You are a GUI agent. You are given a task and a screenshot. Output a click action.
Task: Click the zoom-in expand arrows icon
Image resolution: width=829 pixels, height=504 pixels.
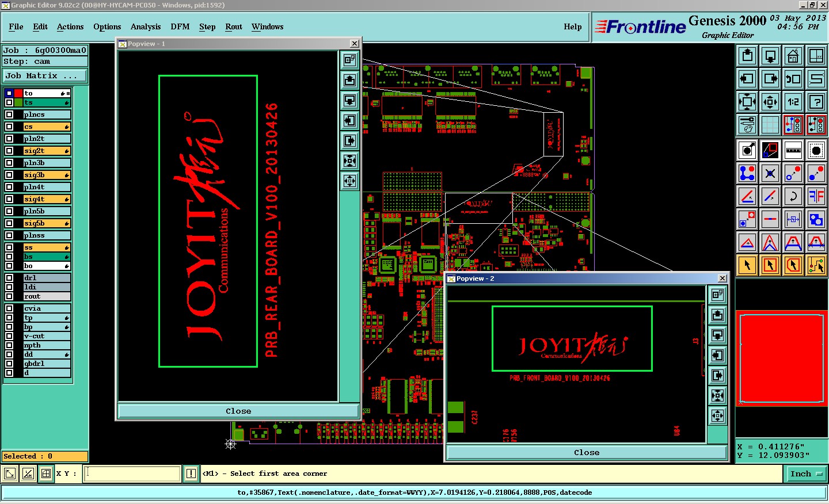pyautogui.click(x=747, y=102)
